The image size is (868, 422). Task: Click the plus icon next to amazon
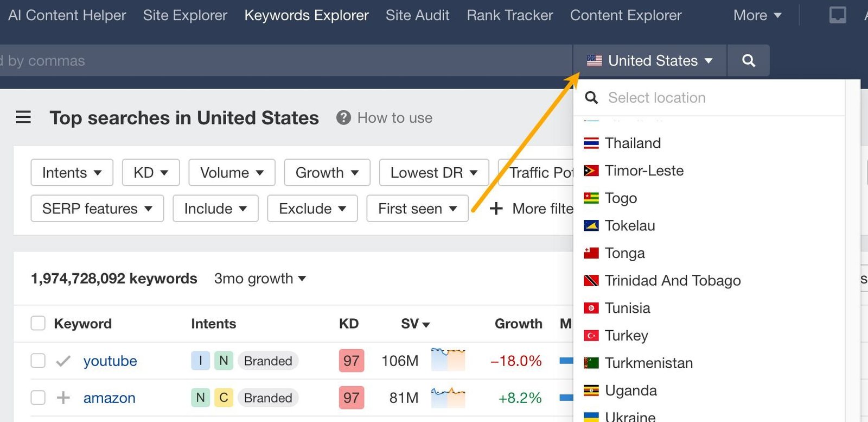pos(63,398)
